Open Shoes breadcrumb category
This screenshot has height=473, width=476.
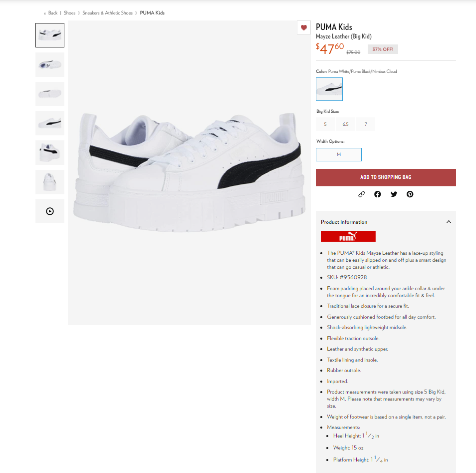click(x=69, y=13)
